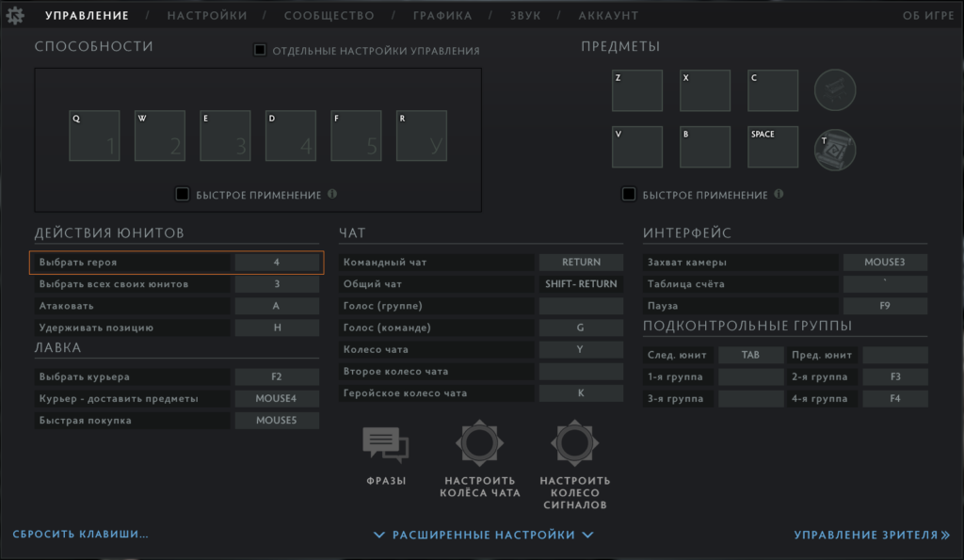Viewport: 964px width, 560px height.
Task: Click info icon beside items Быстрое применение
Action: click(x=779, y=194)
